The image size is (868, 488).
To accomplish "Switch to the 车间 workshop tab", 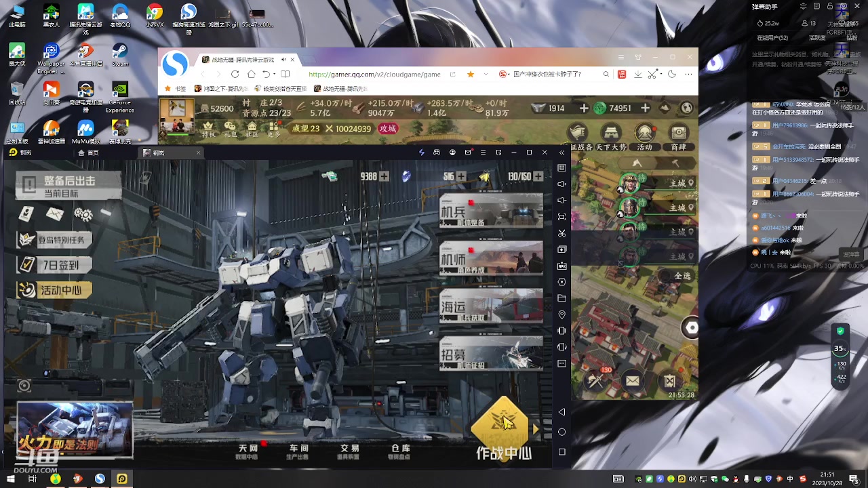I will point(298,451).
